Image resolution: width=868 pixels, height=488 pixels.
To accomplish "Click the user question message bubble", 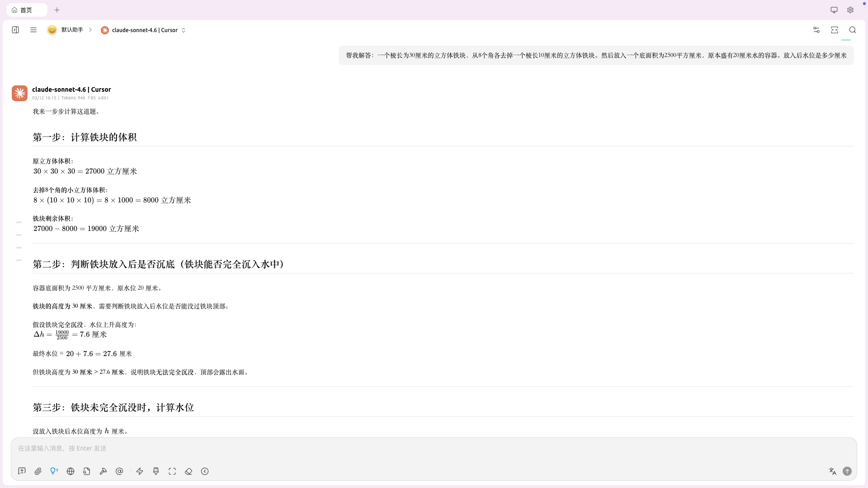I will pos(596,55).
